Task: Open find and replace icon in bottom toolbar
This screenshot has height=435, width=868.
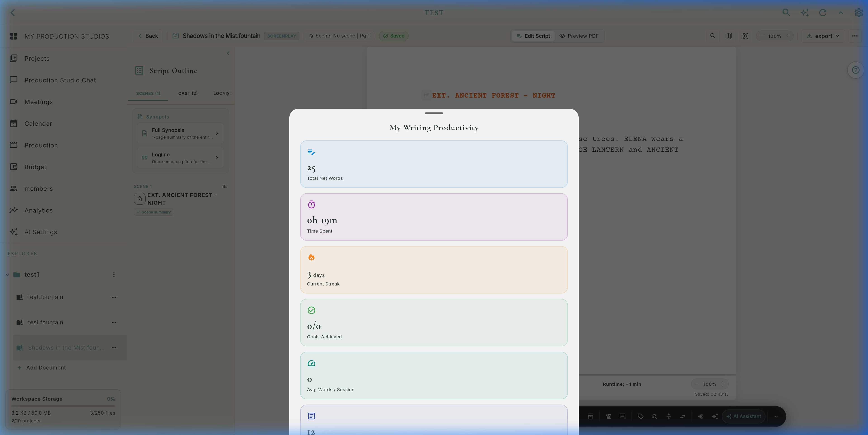Action: 655,416
